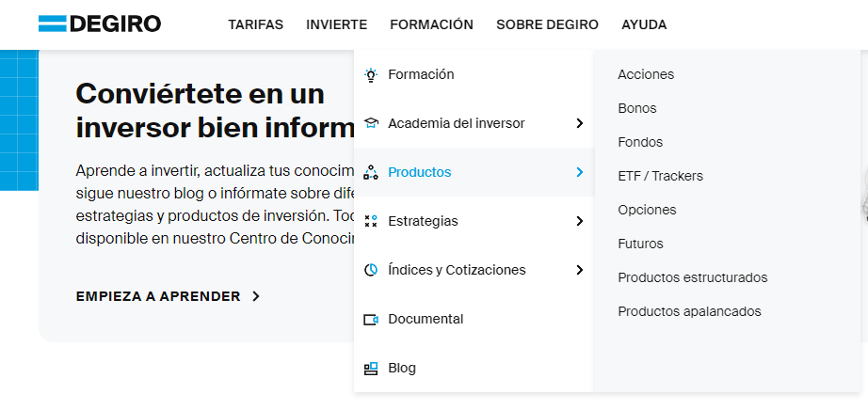Open Productos apalancados link
868x410 pixels.
[690, 311]
